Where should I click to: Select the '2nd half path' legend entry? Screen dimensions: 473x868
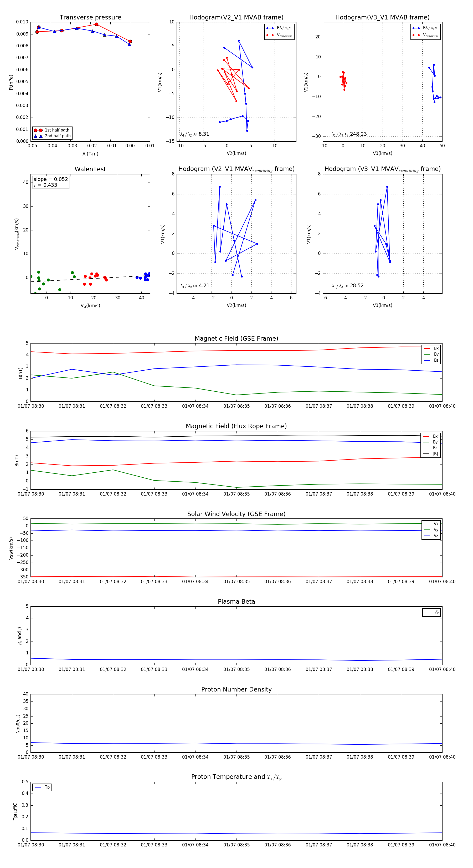click(x=52, y=136)
